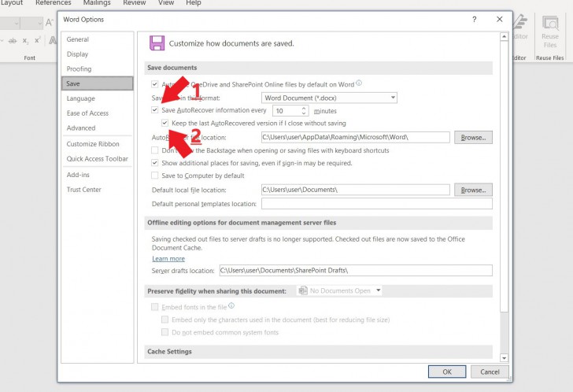Select Language in Word Options sidebar
The height and width of the screenshot is (392, 573).
98,98
